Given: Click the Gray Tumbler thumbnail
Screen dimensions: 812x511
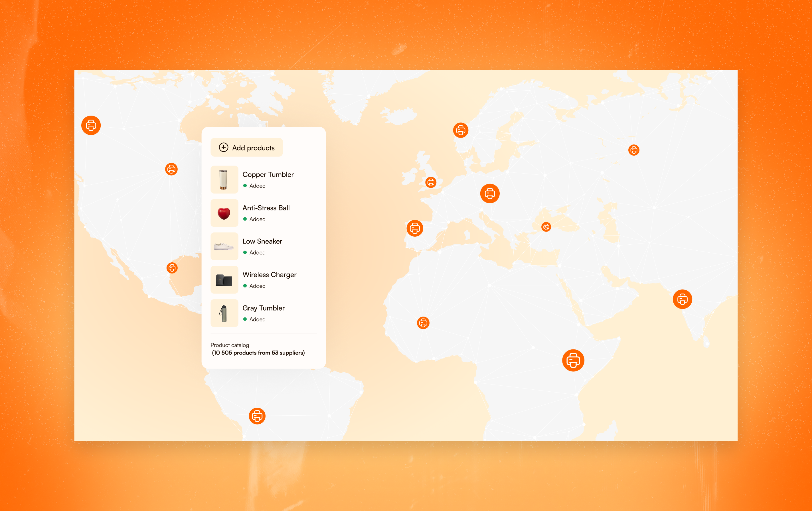Looking at the screenshot, I should pos(224,313).
